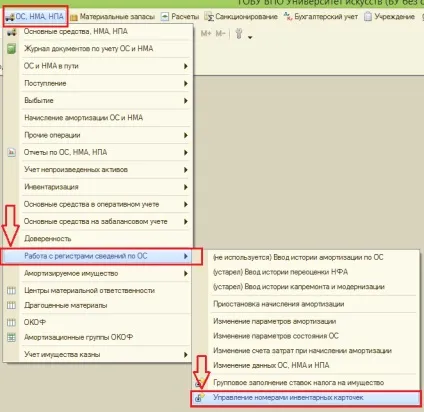Open the Материальные запасы menu
Image resolution: width=424 pixels, height=412 pixels.
tap(113, 17)
